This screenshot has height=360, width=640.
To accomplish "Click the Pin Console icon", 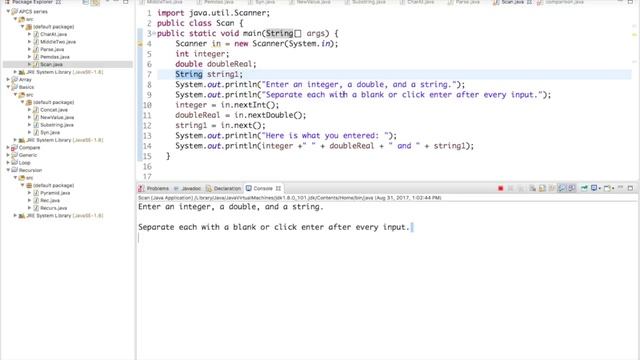I will 584,188.
